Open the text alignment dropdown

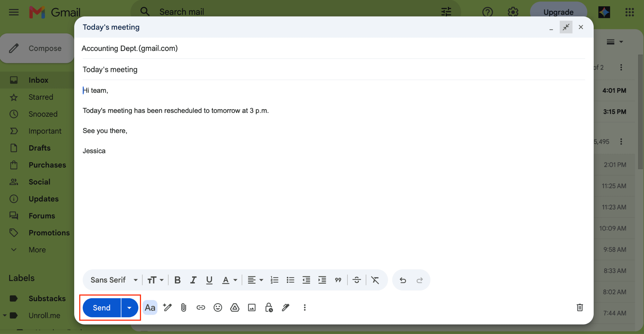[255, 280]
